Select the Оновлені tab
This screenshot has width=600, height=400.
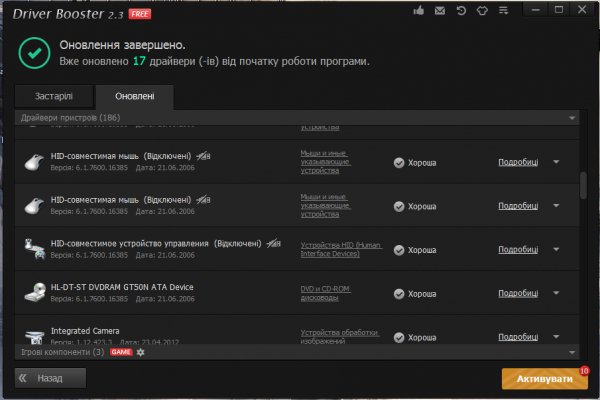135,96
